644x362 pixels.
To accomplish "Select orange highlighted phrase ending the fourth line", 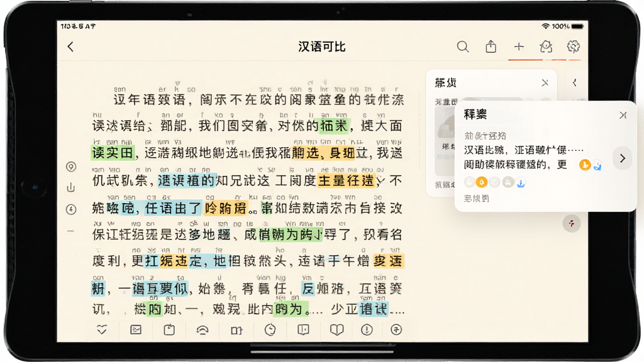I will coord(347,180).
